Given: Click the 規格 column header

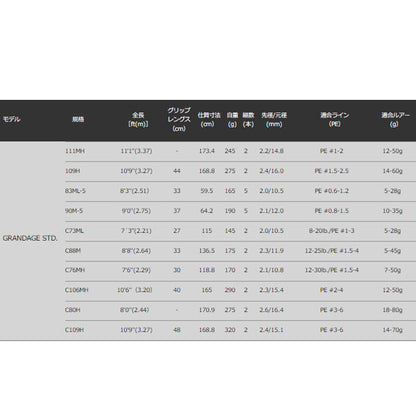Looking at the screenshot, I should point(78,119).
